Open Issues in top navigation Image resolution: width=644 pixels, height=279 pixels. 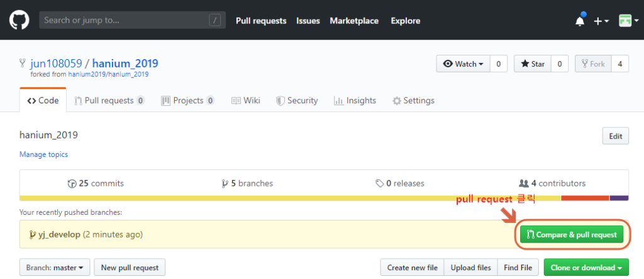coord(308,21)
